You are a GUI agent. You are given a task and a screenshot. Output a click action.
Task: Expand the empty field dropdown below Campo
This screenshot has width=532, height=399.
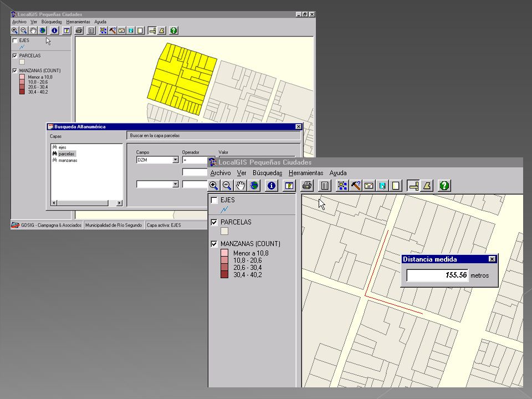(x=176, y=184)
